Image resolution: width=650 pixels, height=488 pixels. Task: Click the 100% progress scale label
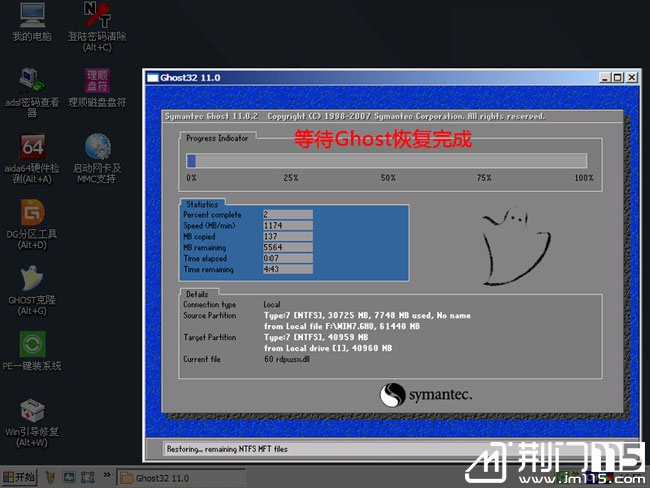[x=584, y=178]
